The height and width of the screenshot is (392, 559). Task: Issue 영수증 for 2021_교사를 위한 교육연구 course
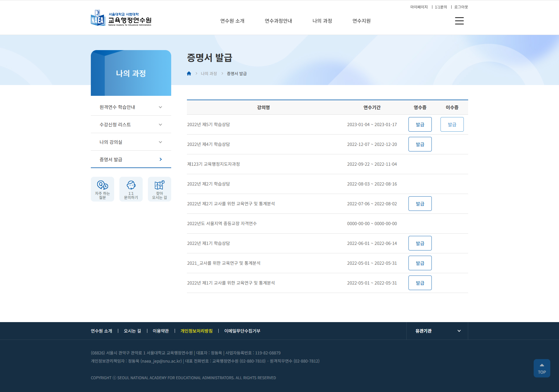420,263
